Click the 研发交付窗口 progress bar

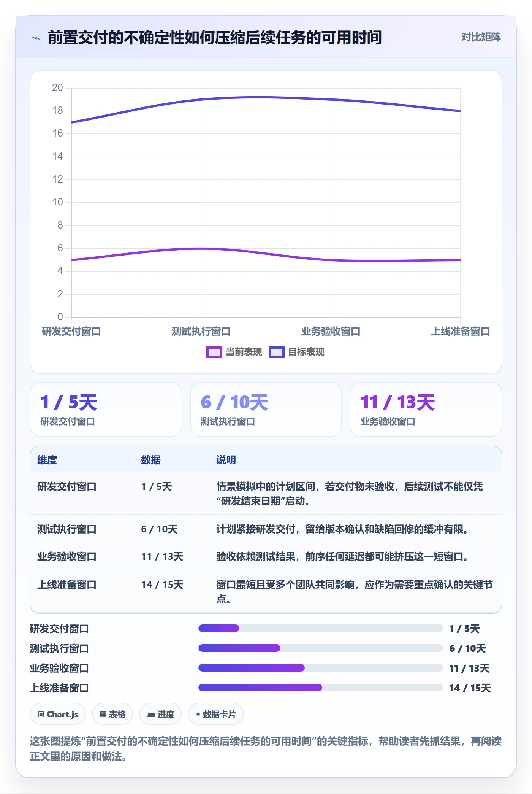tap(321, 628)
